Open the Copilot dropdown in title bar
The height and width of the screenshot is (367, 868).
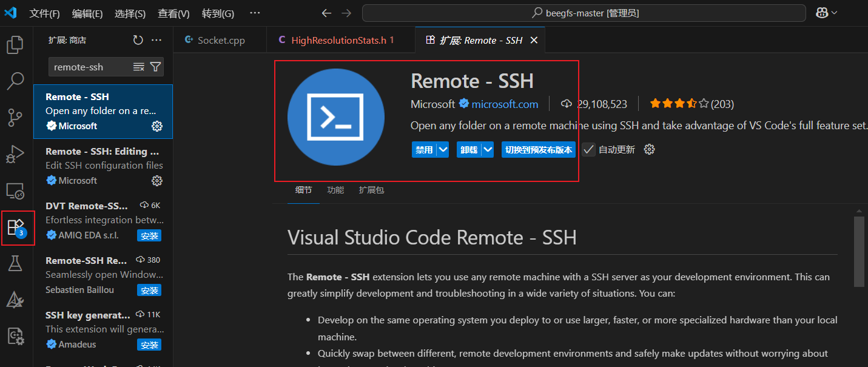[826, 13]
